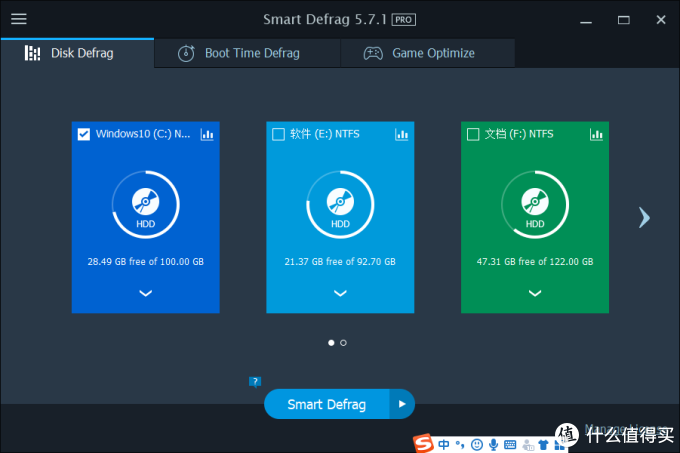Activate Sogou voice input microphone
The height and width of the screenshot is (453, 680).
pyautogui.click(x=494, y=444)
